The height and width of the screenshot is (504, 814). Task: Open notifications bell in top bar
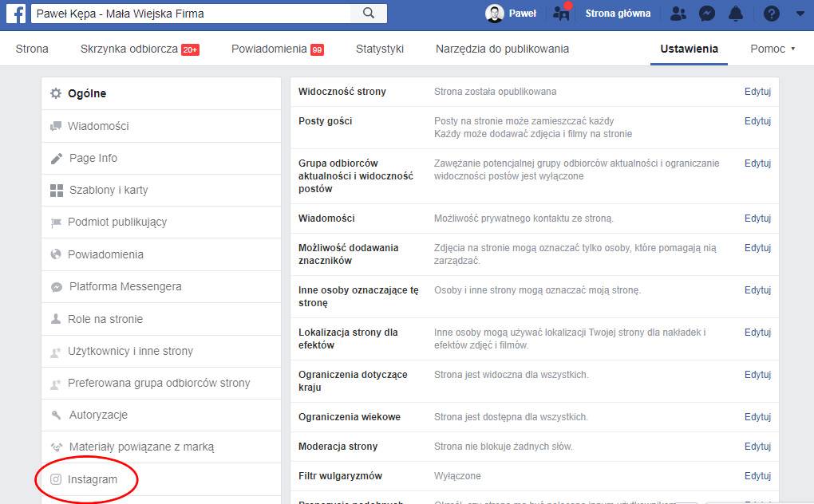click(x=735, y=13)
